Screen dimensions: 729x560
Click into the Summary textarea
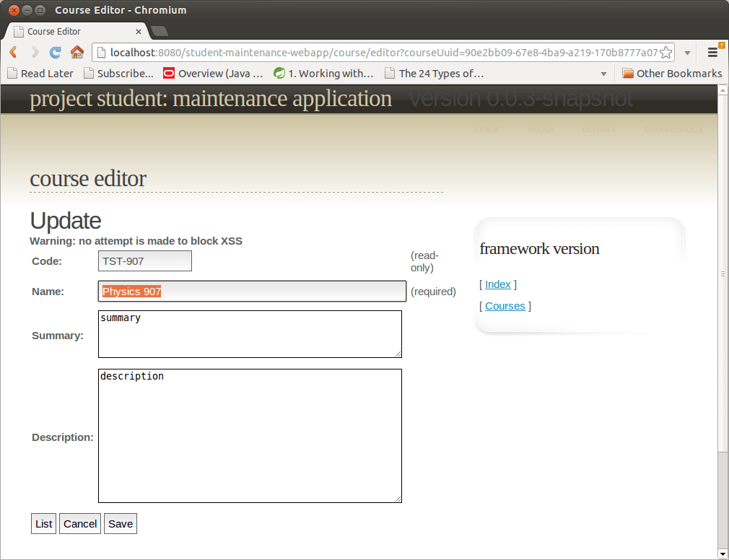pyautogui.click(x=250, y=334)
